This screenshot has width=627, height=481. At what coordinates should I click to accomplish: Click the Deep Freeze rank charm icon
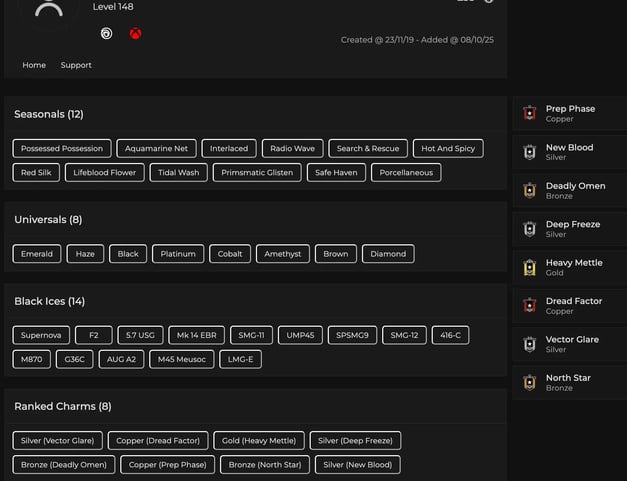(530, 229)
